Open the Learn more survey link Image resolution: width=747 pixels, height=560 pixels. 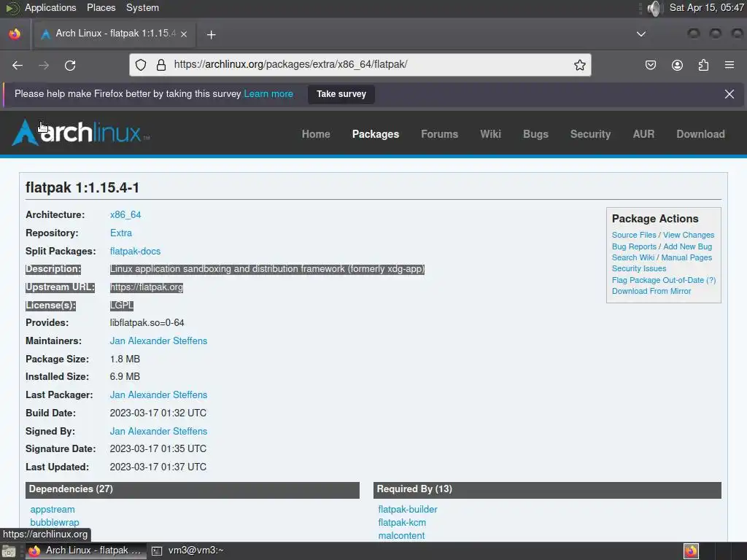tap(268, 94)
